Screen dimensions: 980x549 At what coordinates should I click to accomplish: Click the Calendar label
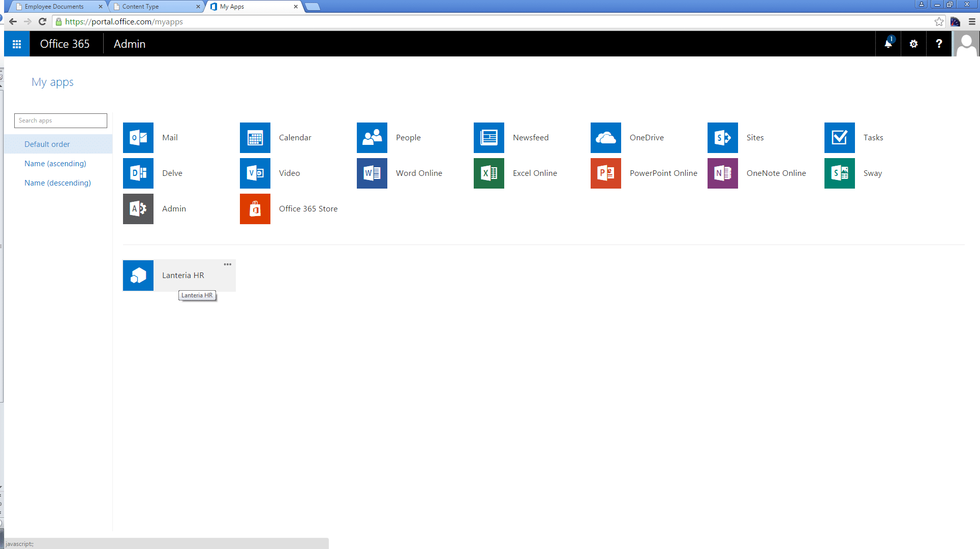(x=295, y=138)
